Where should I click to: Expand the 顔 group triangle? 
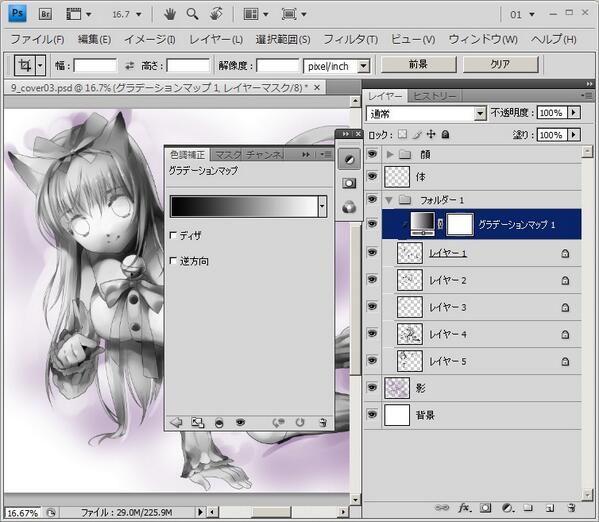390,154
